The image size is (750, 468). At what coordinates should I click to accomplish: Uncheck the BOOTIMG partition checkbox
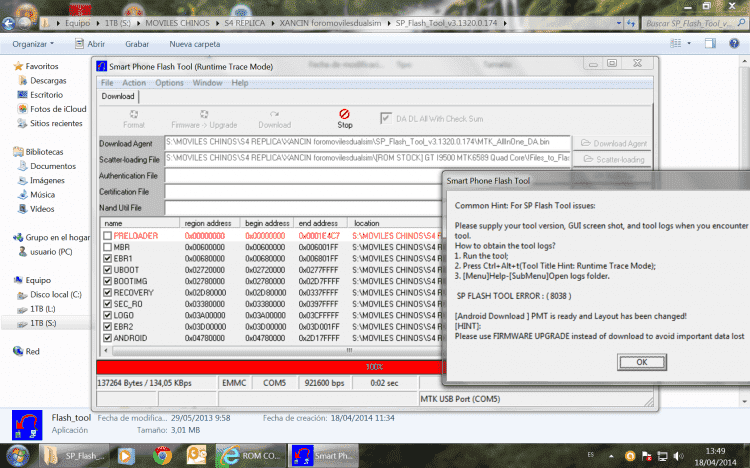click(x=108, y=281)
